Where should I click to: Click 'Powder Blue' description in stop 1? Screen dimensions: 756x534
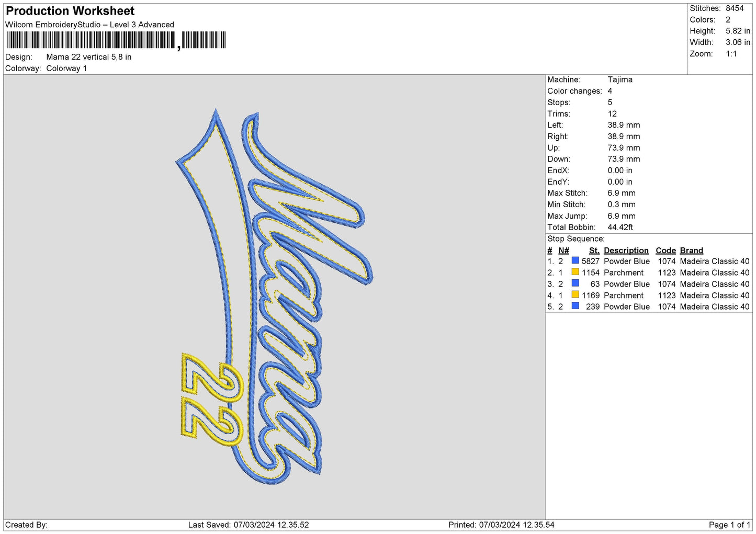626,262
